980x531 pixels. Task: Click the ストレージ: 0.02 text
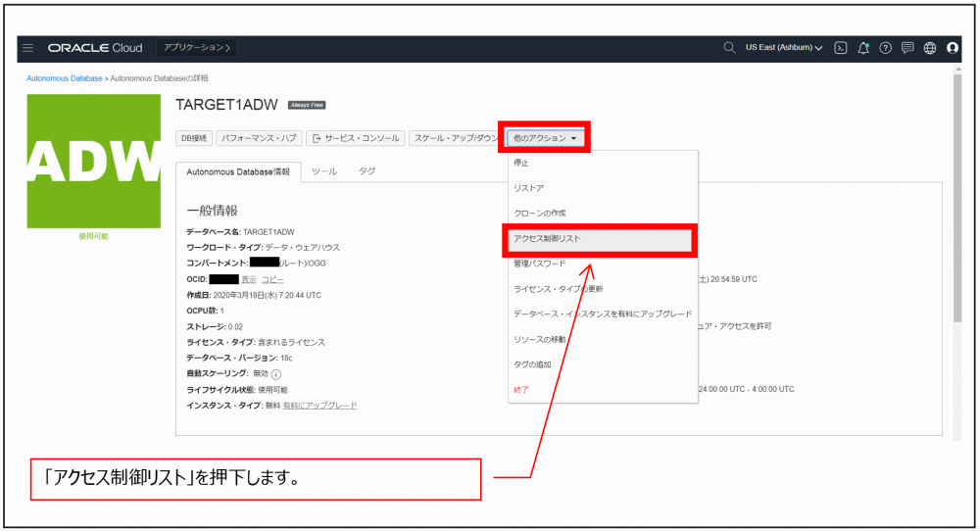pyautogui.click(x=215, y=327)
